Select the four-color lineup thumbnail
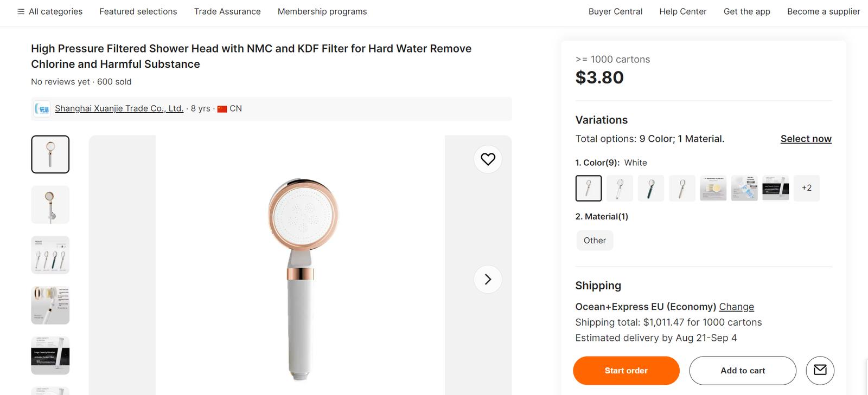The image size is (868, 395). [x=50, y=255]
